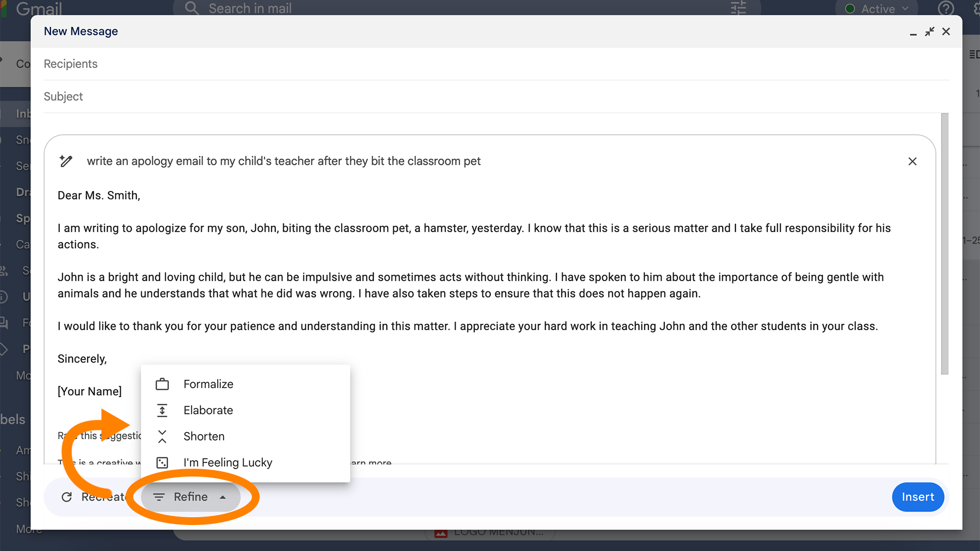Select Formalize from refine menu
Screen dimensions: 980x551
coord(208,384)
